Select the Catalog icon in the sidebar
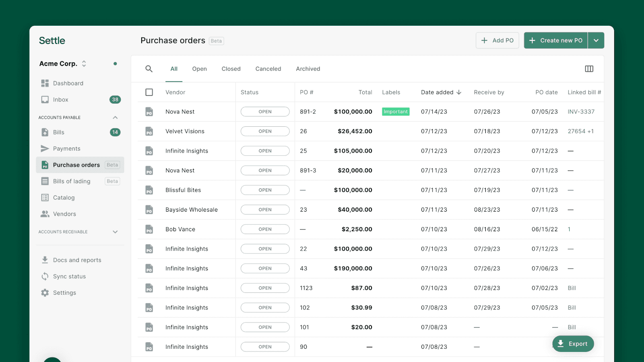The image size is (644, 362). point(45,197)
